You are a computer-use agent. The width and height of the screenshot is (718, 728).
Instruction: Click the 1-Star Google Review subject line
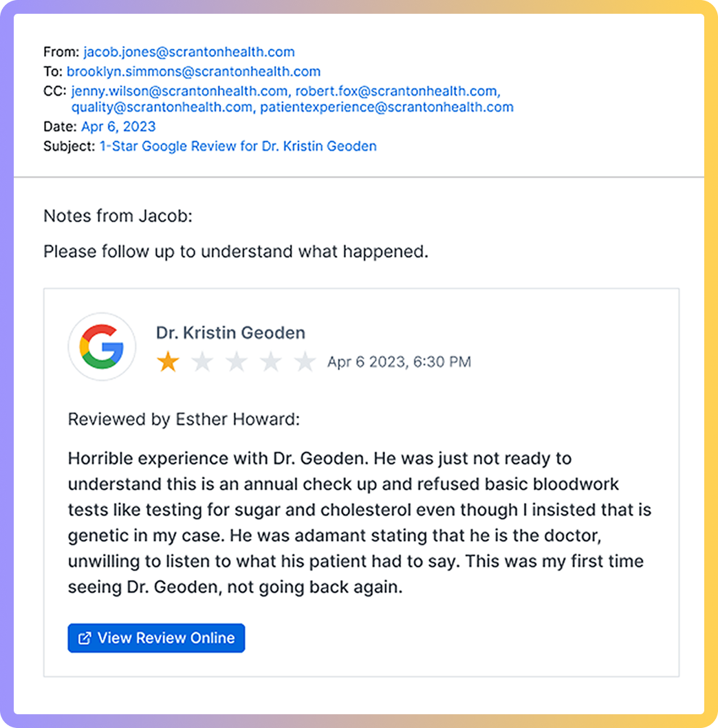(x=238, y=147)
